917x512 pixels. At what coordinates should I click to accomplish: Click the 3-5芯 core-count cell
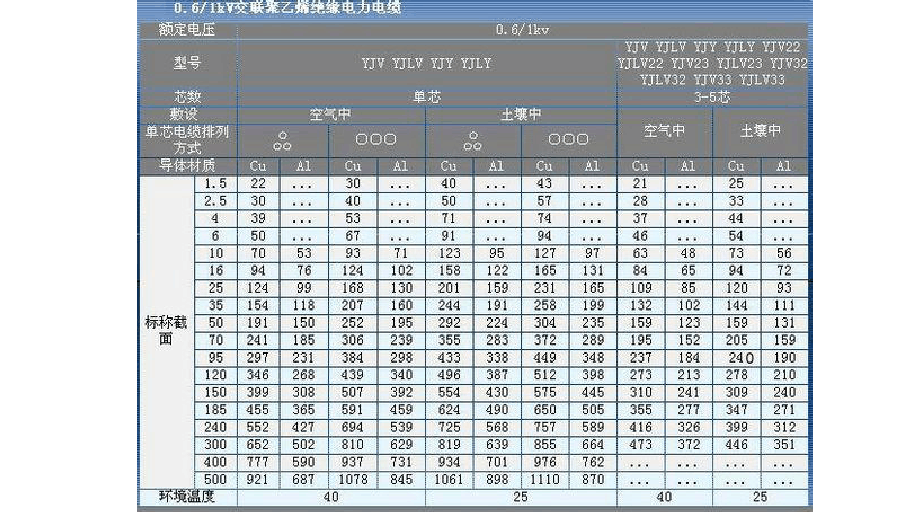click(x=712, y=97)
